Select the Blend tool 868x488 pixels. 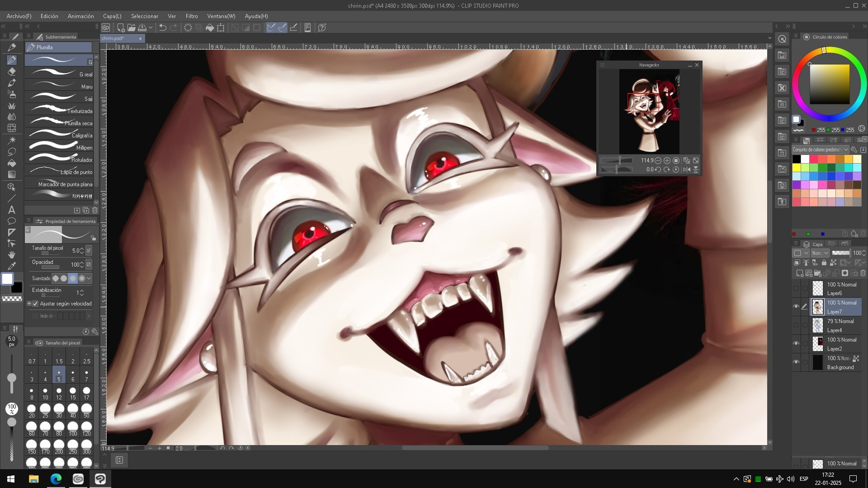[x=12, y=117]
